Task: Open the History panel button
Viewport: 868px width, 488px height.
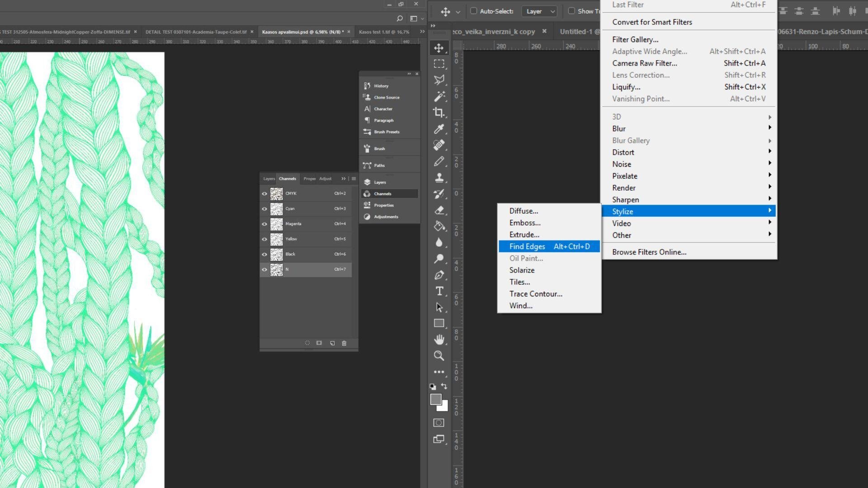Action: coord(381,86)
